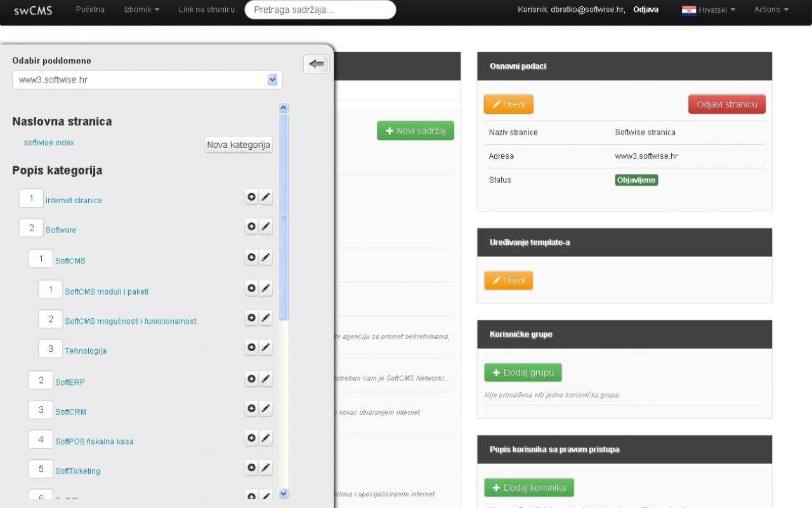Screen dimensions: 812x508
Task: Add subcategory under SoftPOS fiskalna kasa
Action: (x=252, y=438)
